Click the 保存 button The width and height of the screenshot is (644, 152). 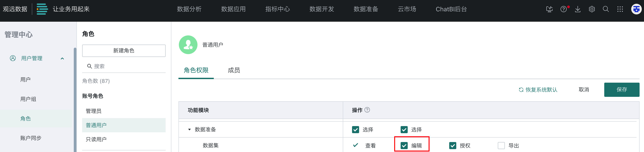point(621,90)
